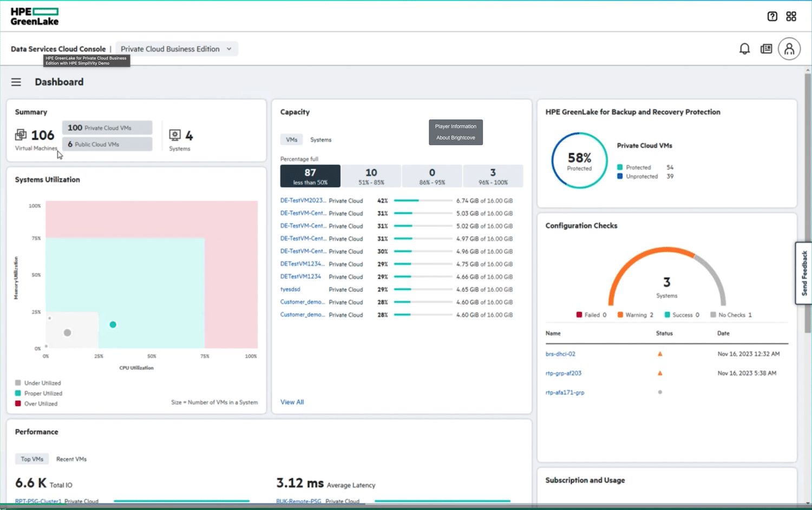Click the 42% capacity bar for DE-TestVM2023

(x=423, y=201)
